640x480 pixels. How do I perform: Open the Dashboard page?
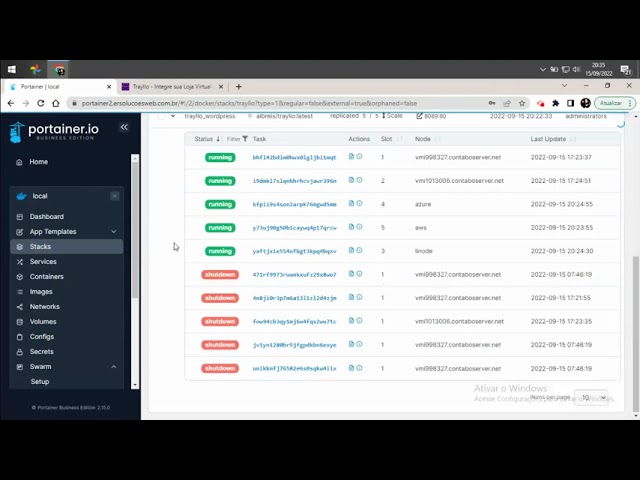(47, 217)
